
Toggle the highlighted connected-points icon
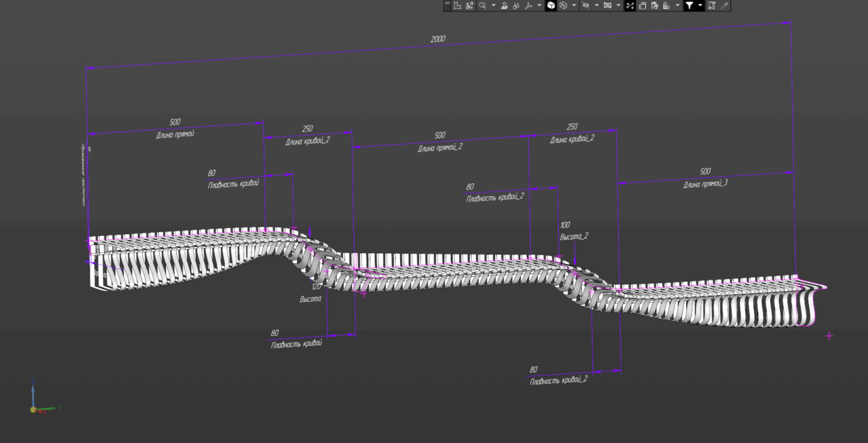click(630, 5)
